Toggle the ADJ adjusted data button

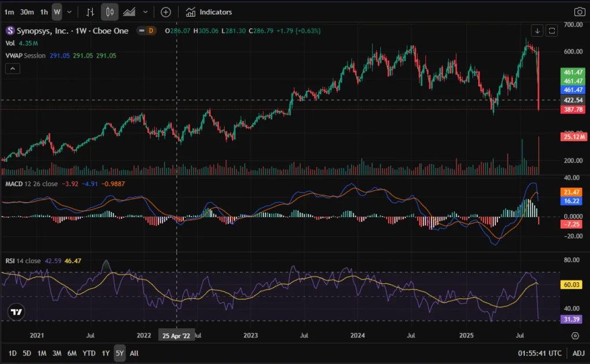tap(577, 353)
